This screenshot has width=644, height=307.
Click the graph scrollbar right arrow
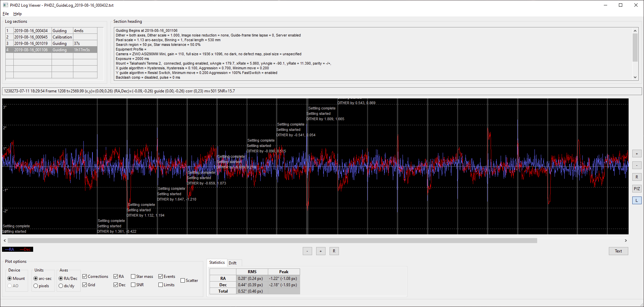coord(626,240)
